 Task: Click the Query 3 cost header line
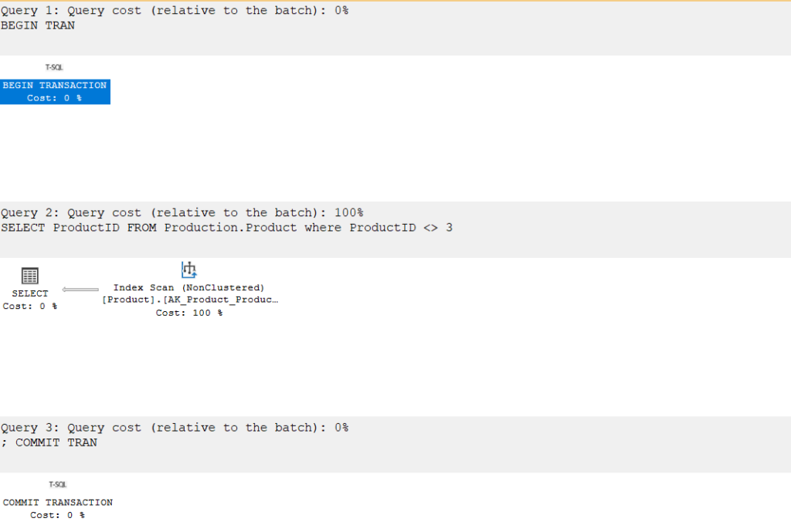tap(175, 428)
